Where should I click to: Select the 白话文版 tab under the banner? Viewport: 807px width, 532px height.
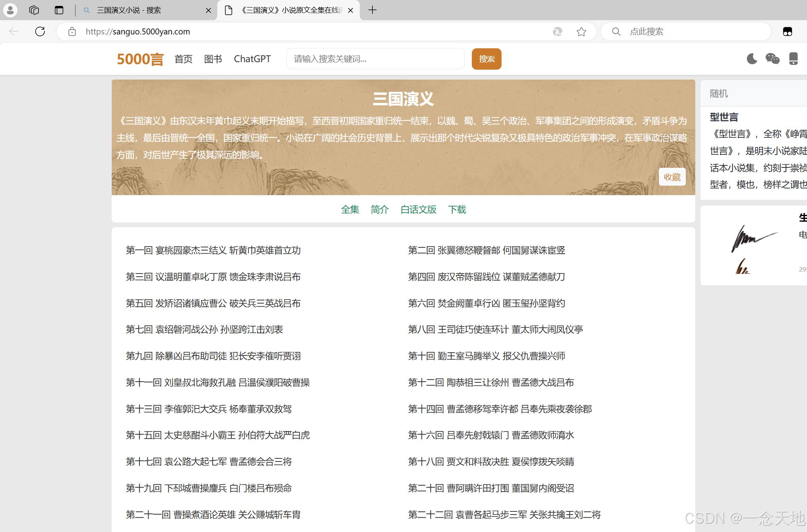click(x=418, y=209)
